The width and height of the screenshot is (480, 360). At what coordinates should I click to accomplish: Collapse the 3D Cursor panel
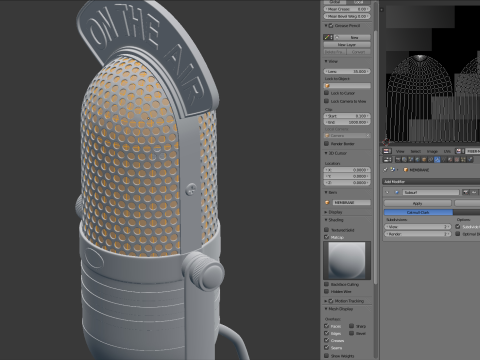click(x=326, y=153)
